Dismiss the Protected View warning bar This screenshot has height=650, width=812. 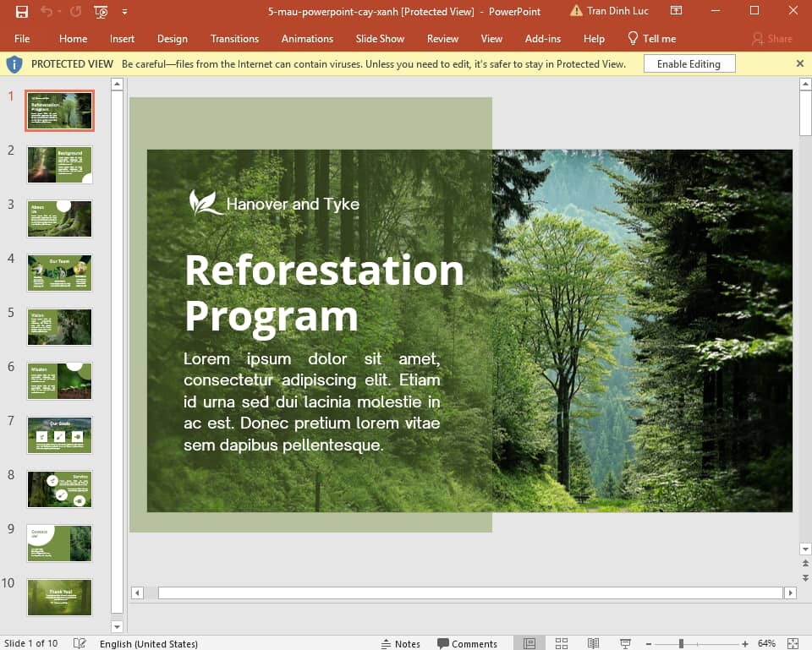[x=799, y=63]
